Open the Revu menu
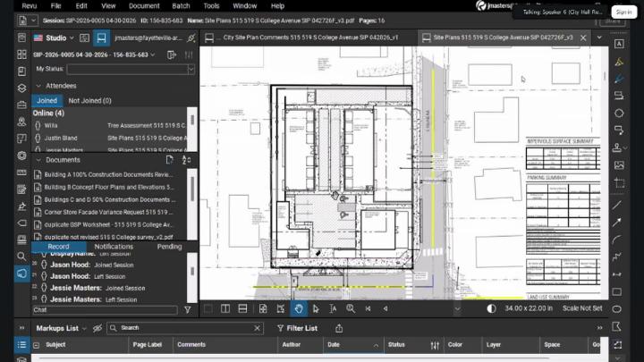644x362 pixels. coord(30,5)
